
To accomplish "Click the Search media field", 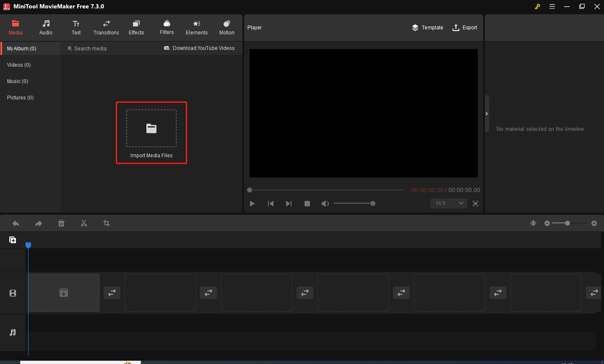I will click(109, 49).
